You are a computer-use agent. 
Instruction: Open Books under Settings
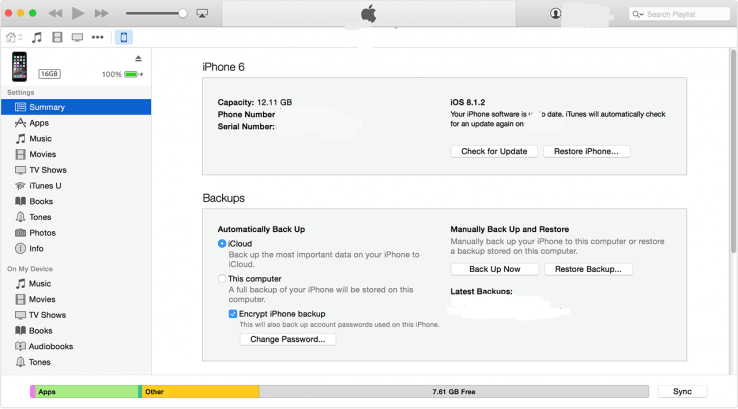click(76, 201)
